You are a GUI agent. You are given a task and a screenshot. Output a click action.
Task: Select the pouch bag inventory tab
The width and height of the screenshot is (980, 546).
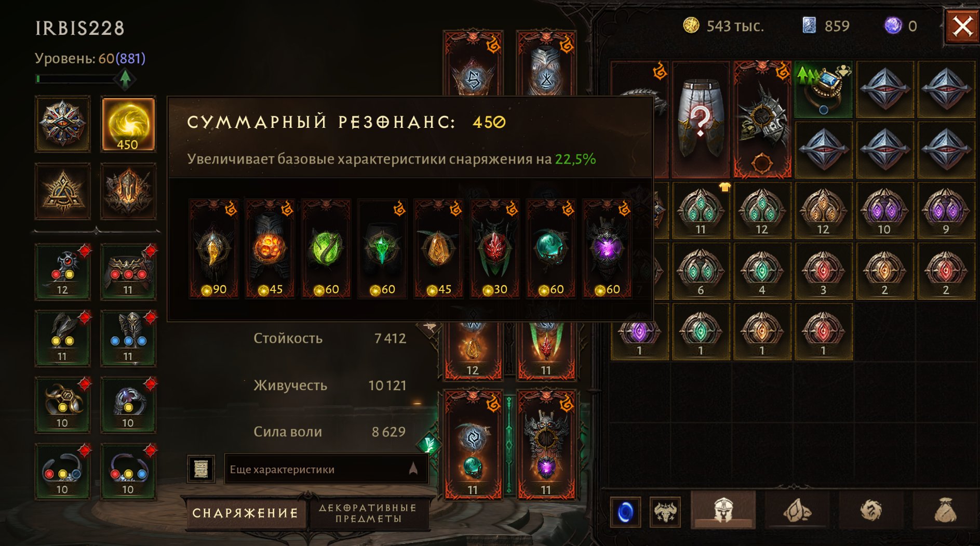(x=945, y=511)
